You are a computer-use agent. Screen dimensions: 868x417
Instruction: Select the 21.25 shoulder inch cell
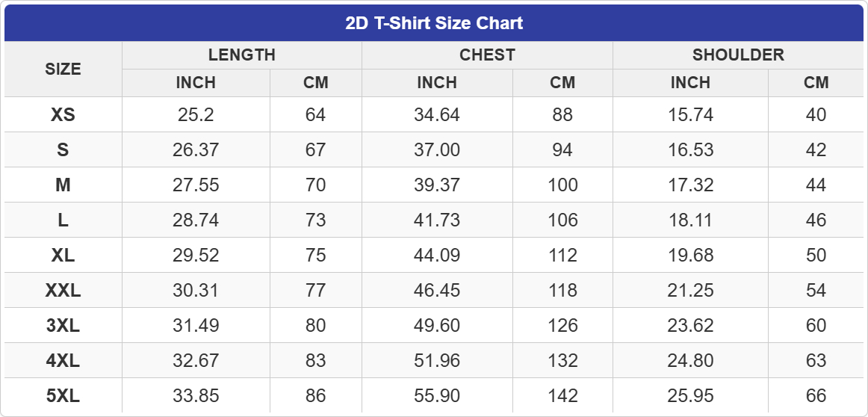[690, 290]
